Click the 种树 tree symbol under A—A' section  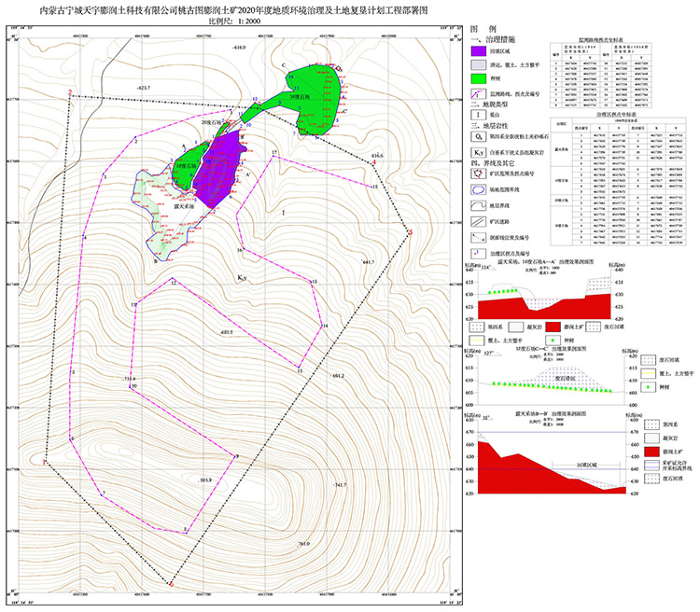[x=553, y=341]
